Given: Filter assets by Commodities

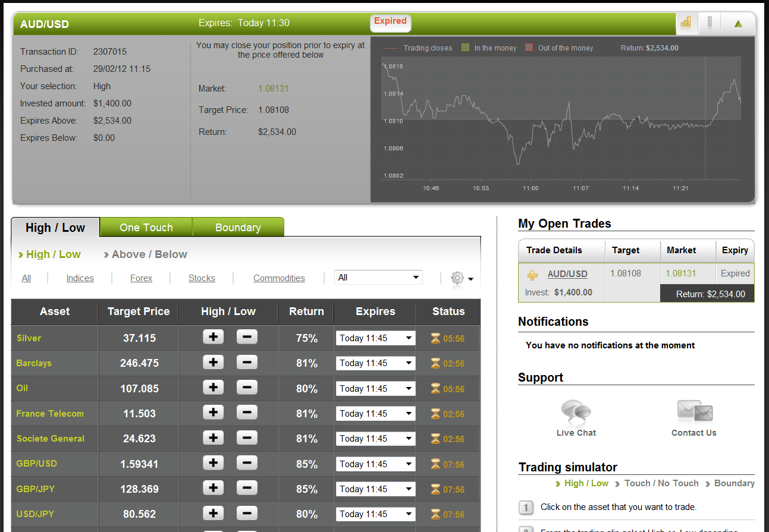Looking at the screenshot, I should coord(279,278).
